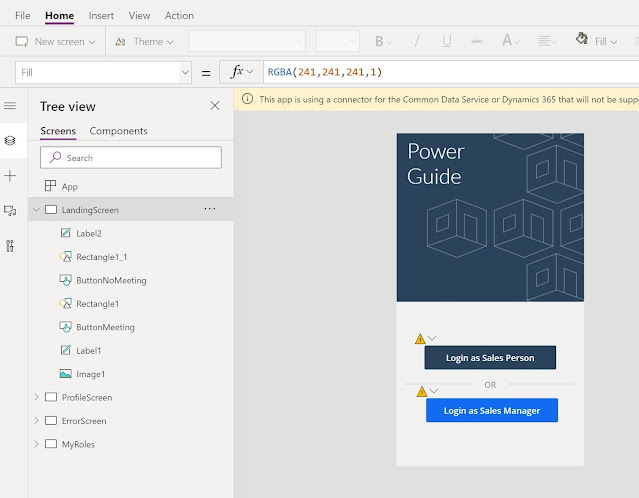Select ProfileScreen in tree view

[131, 397]
